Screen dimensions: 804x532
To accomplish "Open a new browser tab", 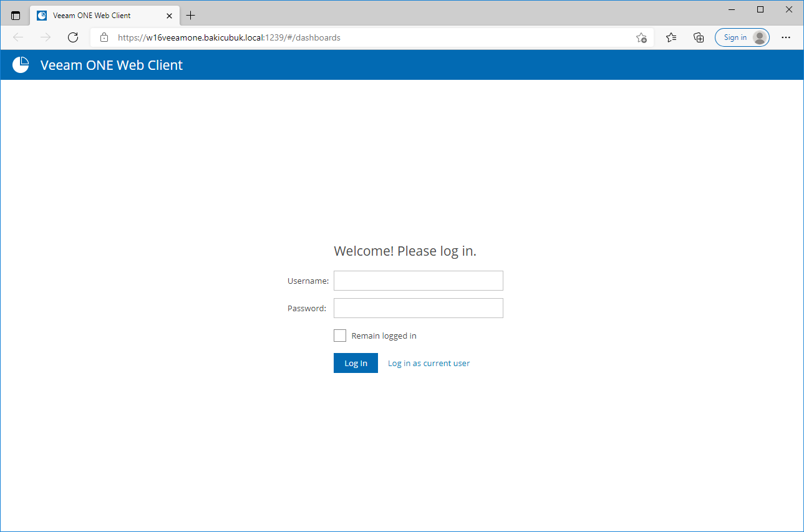I will 191,16.
